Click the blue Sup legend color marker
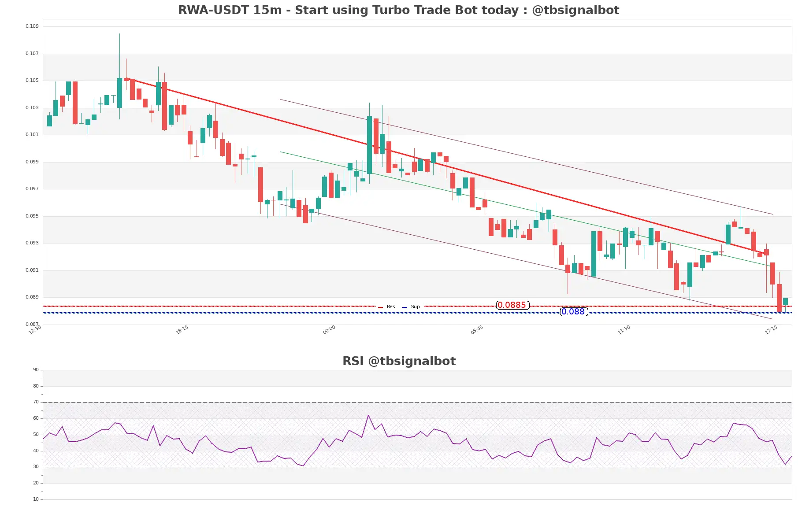 point(405,307)
